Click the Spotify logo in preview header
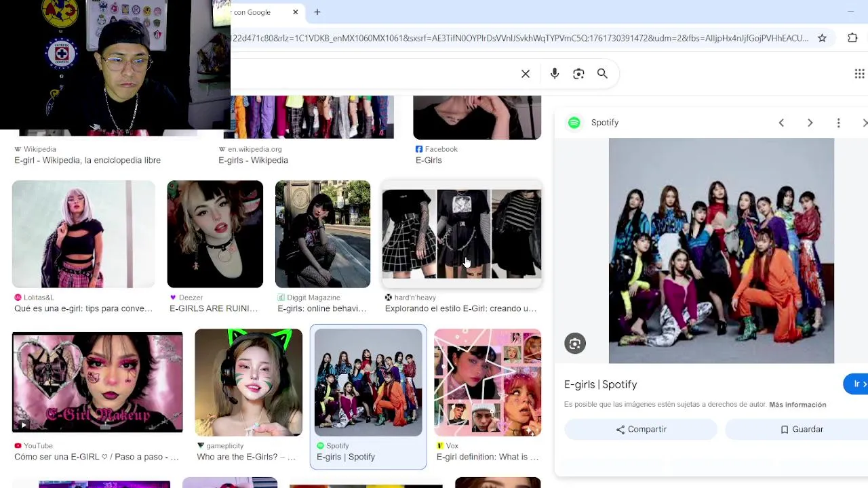Image resolution: width=868 pixels, height=488 pixels. click(x=574, y=123)
